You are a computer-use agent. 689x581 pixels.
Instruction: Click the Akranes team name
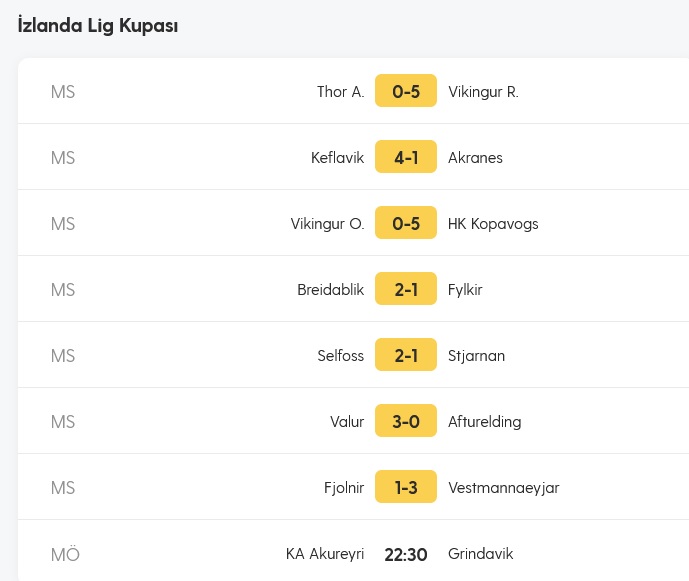(x=475, y=157)
